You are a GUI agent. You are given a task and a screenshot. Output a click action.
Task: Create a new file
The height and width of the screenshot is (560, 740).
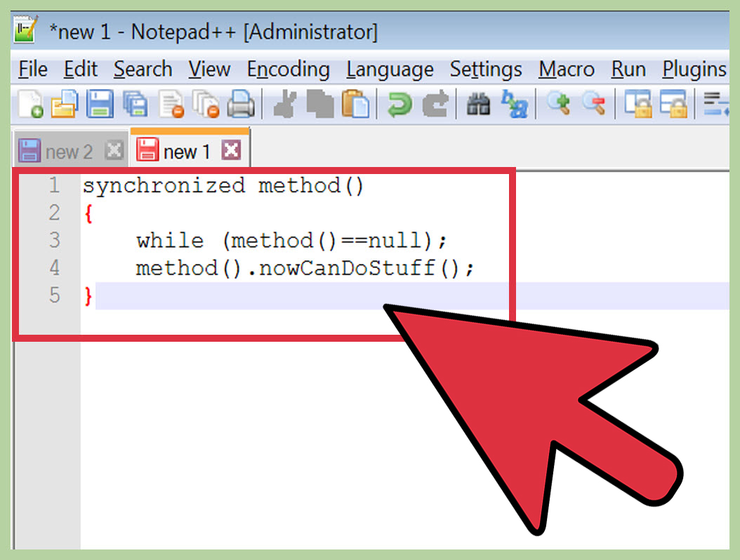29,103
